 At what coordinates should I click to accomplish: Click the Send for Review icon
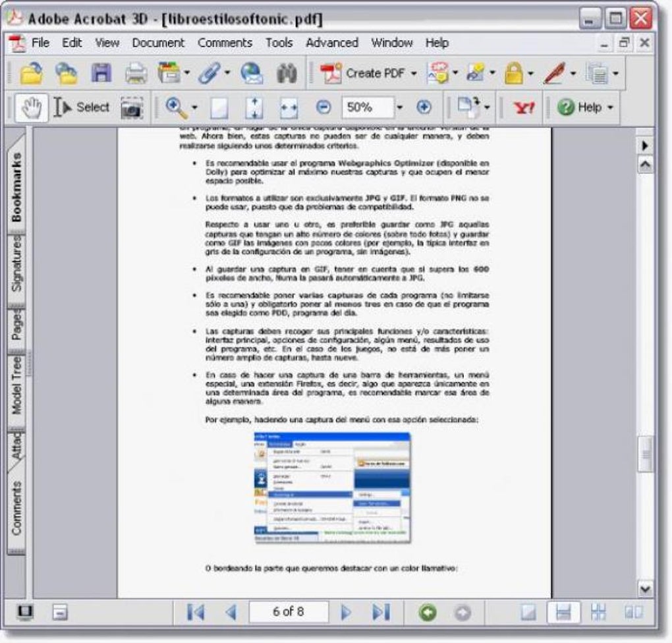475,73
